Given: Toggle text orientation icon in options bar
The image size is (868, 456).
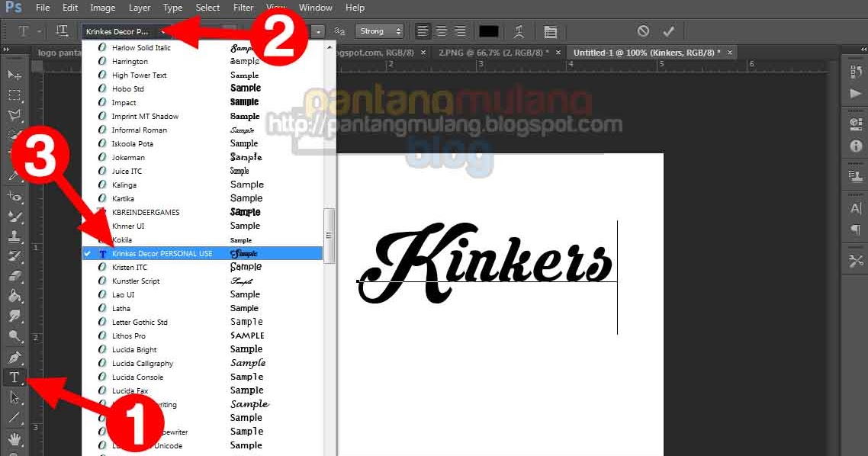Looking at the screenshot, I should [62, 31].
